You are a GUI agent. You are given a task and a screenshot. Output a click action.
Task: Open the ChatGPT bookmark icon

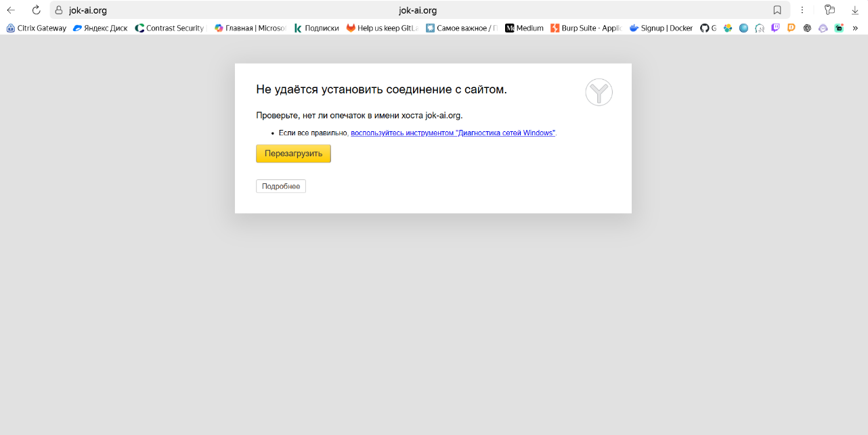pyautogui.click(x=807, y=28)
